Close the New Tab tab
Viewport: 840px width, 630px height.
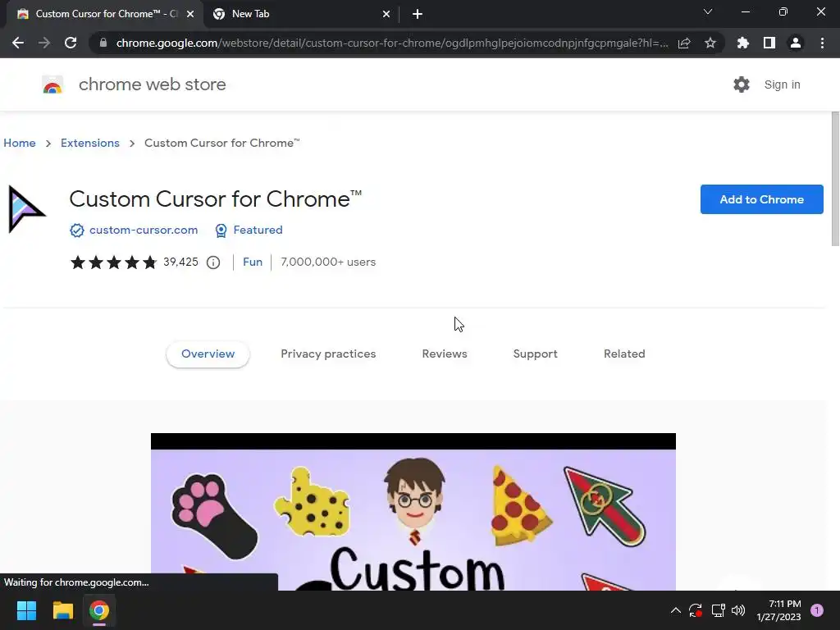tap(386, 14)
